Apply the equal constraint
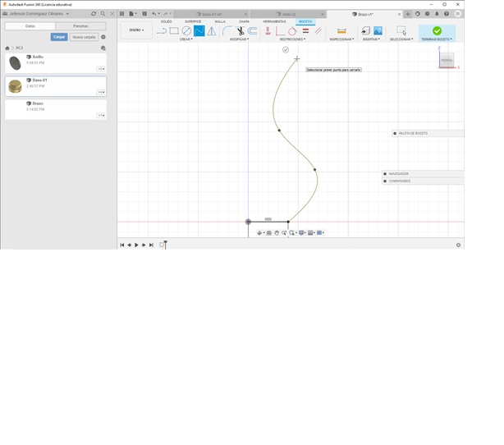The width and height of the screenshot is (504, 445). 305,31
